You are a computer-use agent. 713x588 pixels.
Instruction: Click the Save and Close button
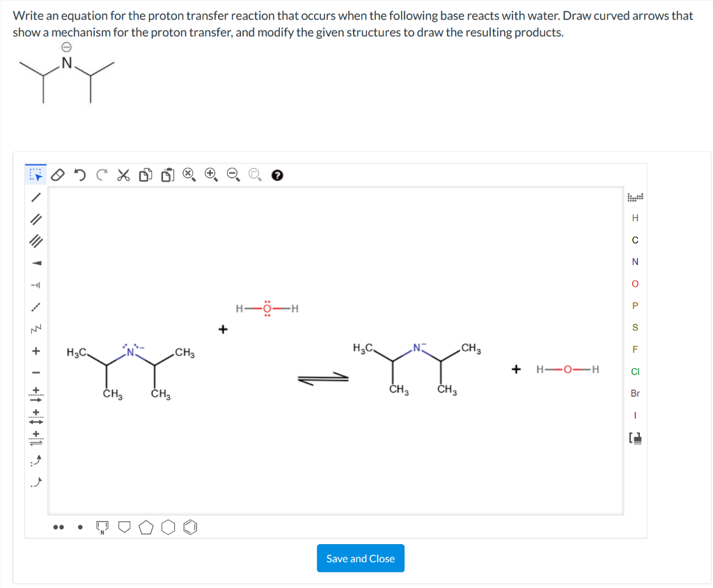(361, 558)
